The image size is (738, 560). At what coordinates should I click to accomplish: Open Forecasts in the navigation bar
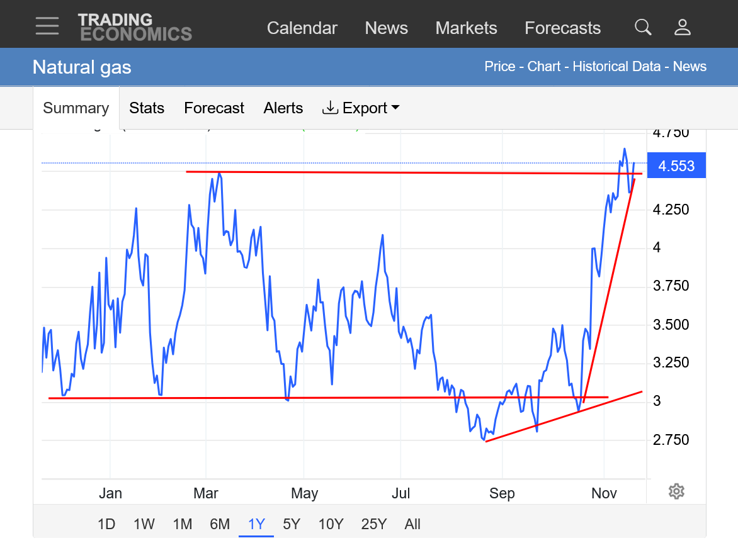(x=562, y=28)
